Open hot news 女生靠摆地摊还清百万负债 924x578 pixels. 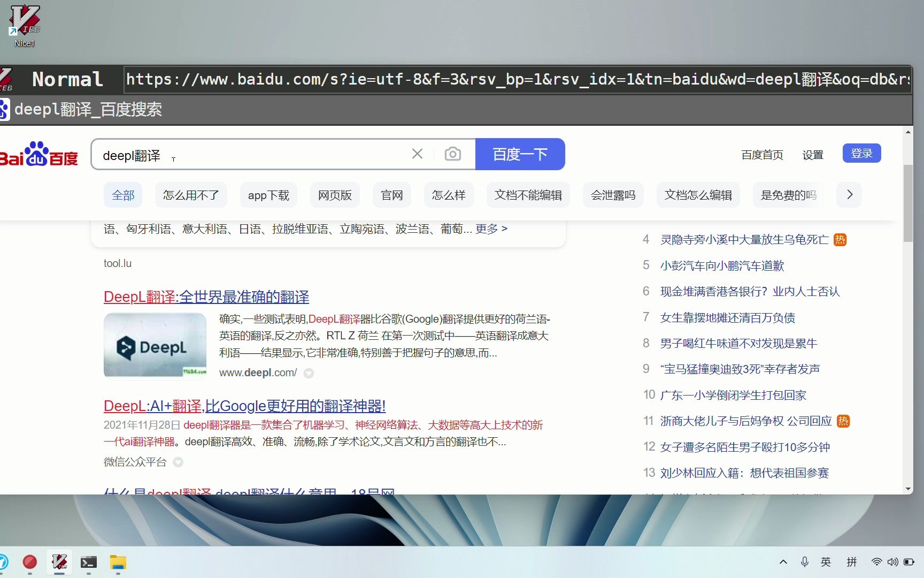pyautogui.click(x=728, y=317)
